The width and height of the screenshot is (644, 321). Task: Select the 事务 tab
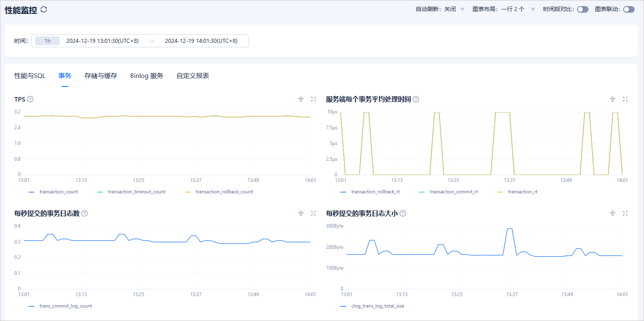[x=65, y=76]
